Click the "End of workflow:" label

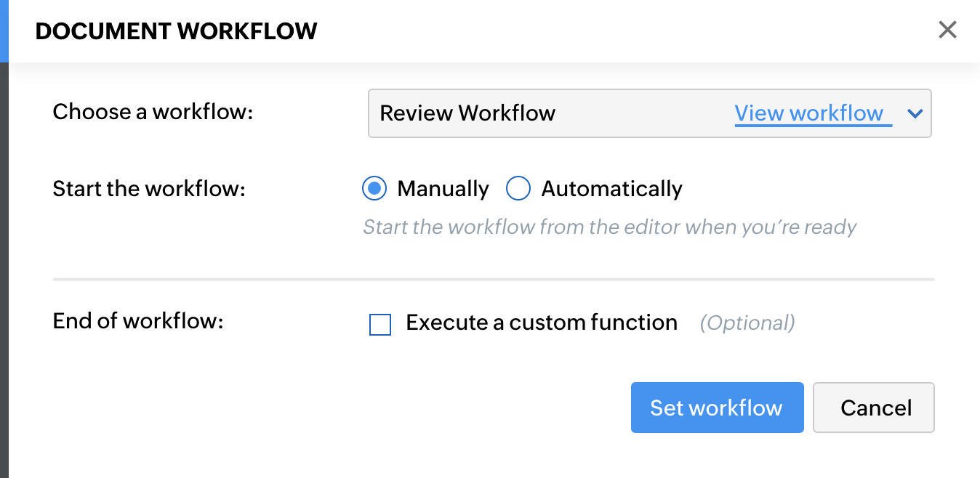point(138,321)
